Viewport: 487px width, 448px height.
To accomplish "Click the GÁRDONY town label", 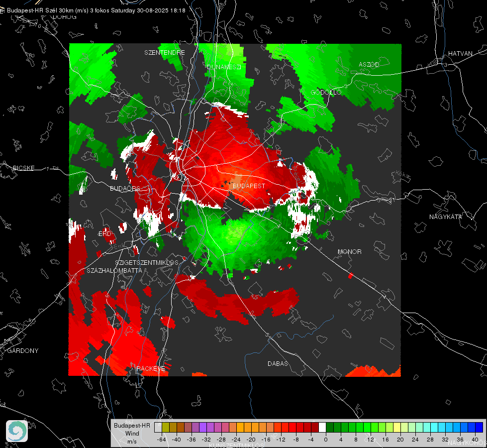I will [x=23, y=351].
